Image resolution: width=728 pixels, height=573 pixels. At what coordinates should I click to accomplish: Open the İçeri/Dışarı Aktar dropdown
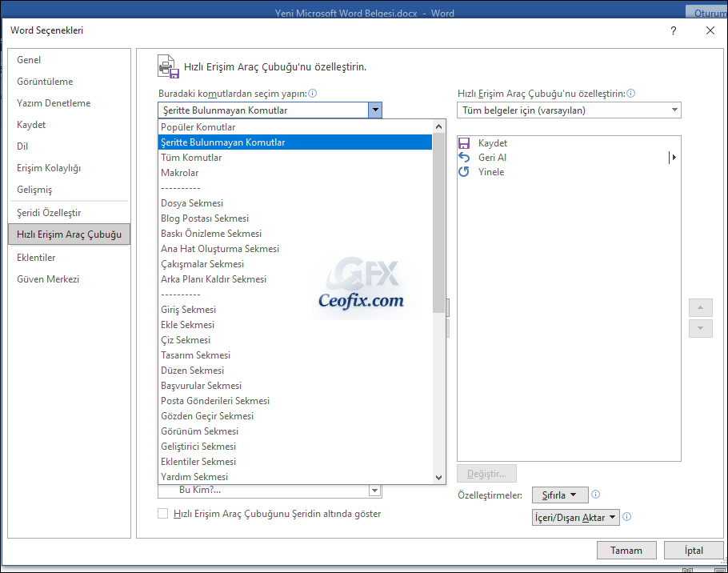[576, 517]
